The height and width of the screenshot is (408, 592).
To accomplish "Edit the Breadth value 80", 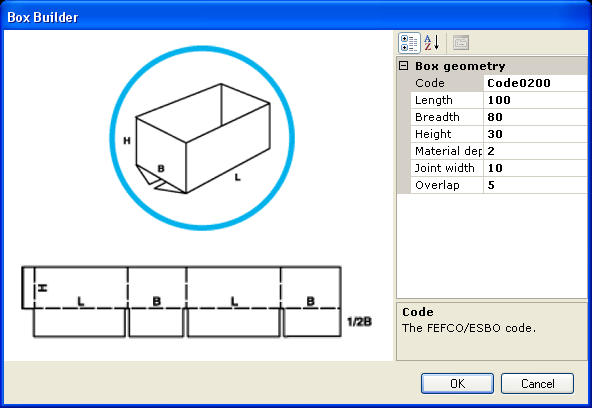I will [x=535, y=117].
